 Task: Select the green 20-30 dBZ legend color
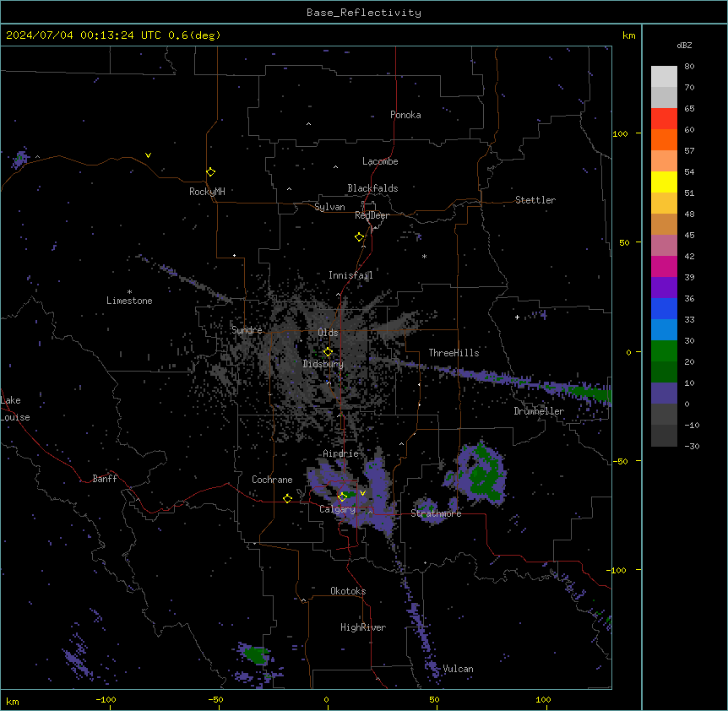click(664, 351)
